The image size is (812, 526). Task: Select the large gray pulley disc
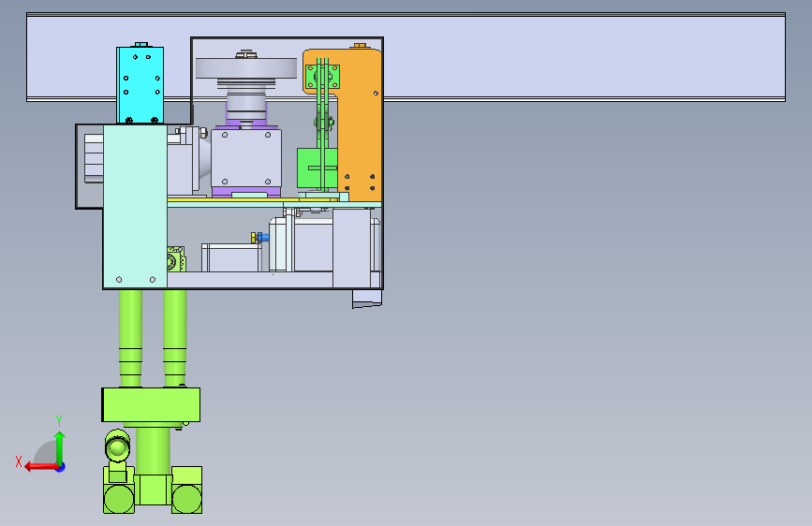click(246, 67)
